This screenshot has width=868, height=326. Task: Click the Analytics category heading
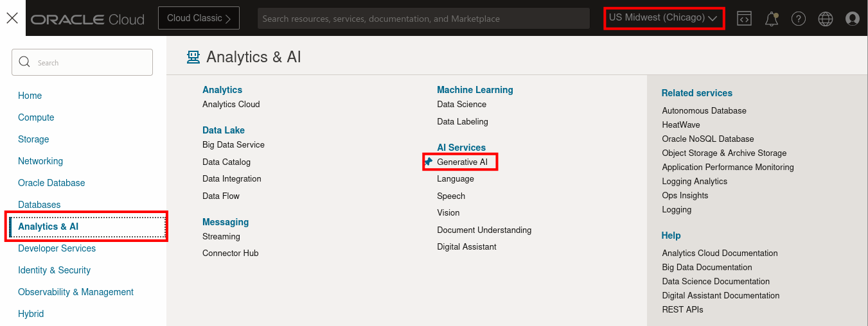point(222,90)
